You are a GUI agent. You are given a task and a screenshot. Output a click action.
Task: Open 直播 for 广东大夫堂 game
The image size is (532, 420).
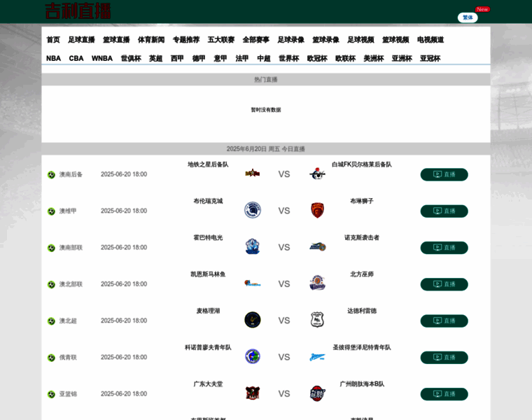coord(444,394)
